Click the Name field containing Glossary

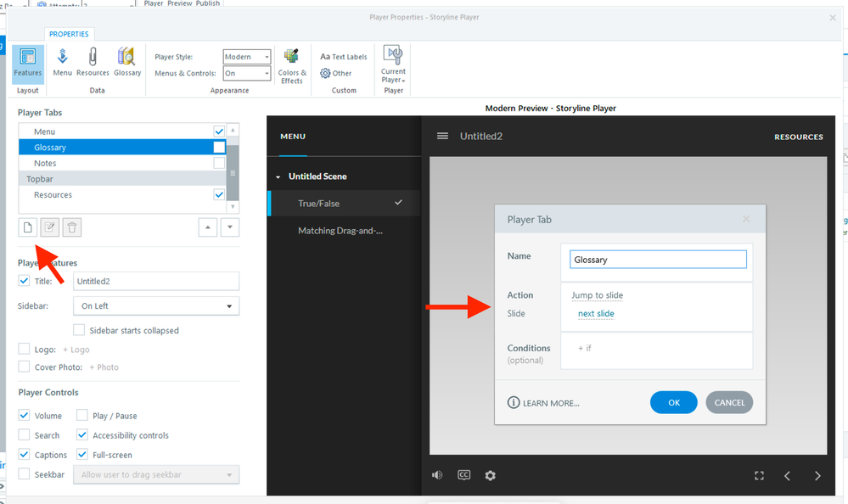658,260
